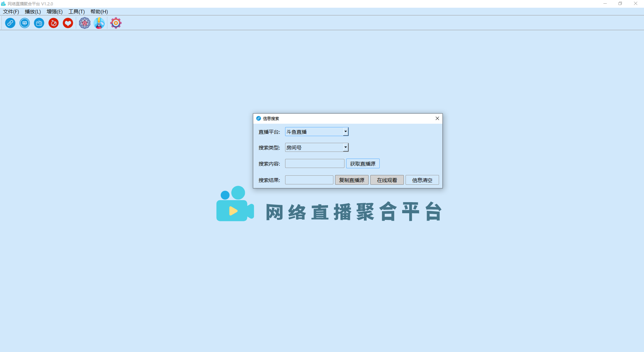The width and height of the screenshot is (644, 352).
Task: Click the red flame hot toolbar icon
Action: [53, 23]
